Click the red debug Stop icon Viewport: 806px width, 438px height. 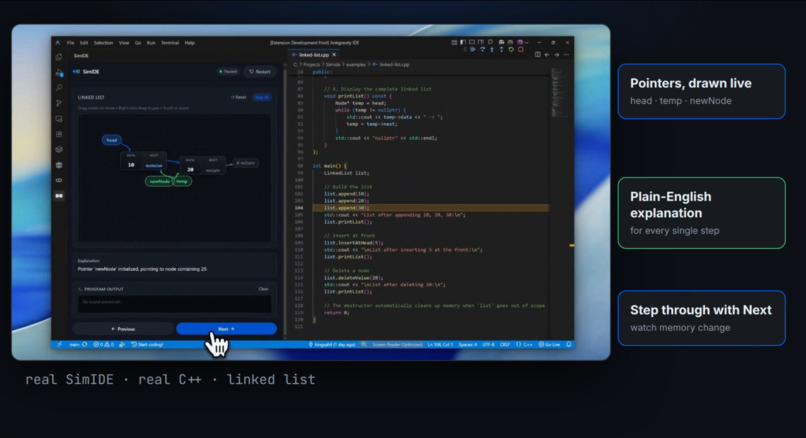click(521, 50)
